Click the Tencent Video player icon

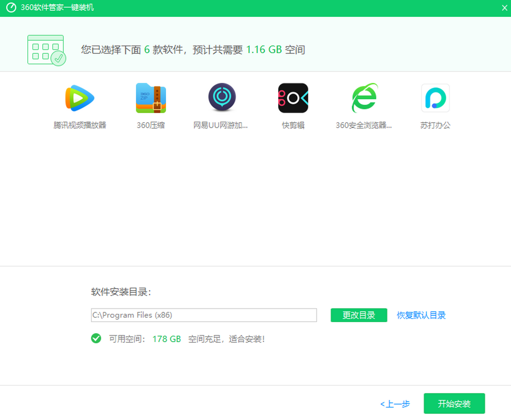pyautogui.click(x=80, y=98)
